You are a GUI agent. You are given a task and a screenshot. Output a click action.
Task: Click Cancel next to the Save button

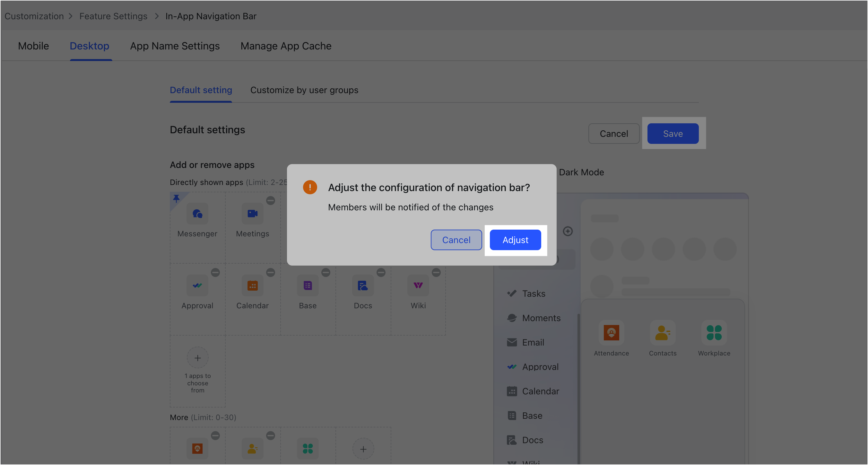coord(613,134)
